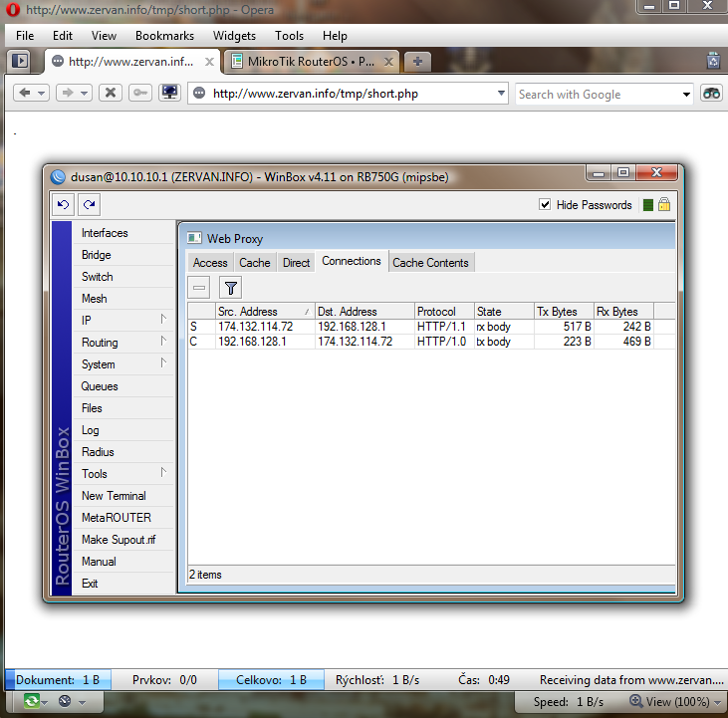
Task: Close the zervan.info tab
Action: tap(210, 62)
